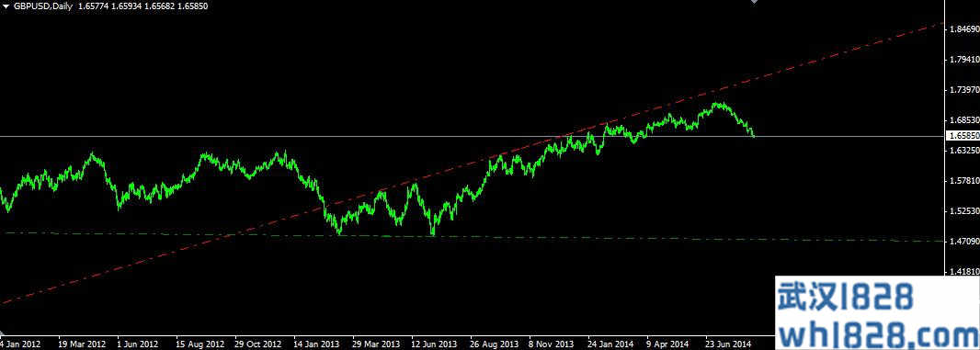Screen dimensions: 980x350
Task: Select the green dashed support line
Action: click(472, 236)
